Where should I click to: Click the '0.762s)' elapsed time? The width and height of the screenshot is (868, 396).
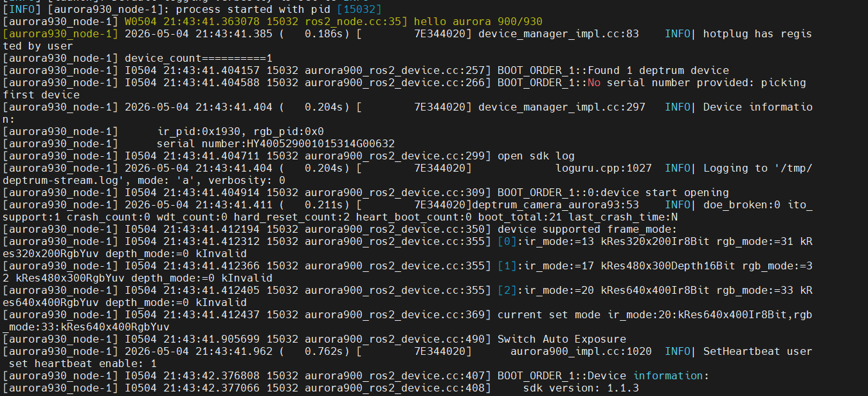327,351
